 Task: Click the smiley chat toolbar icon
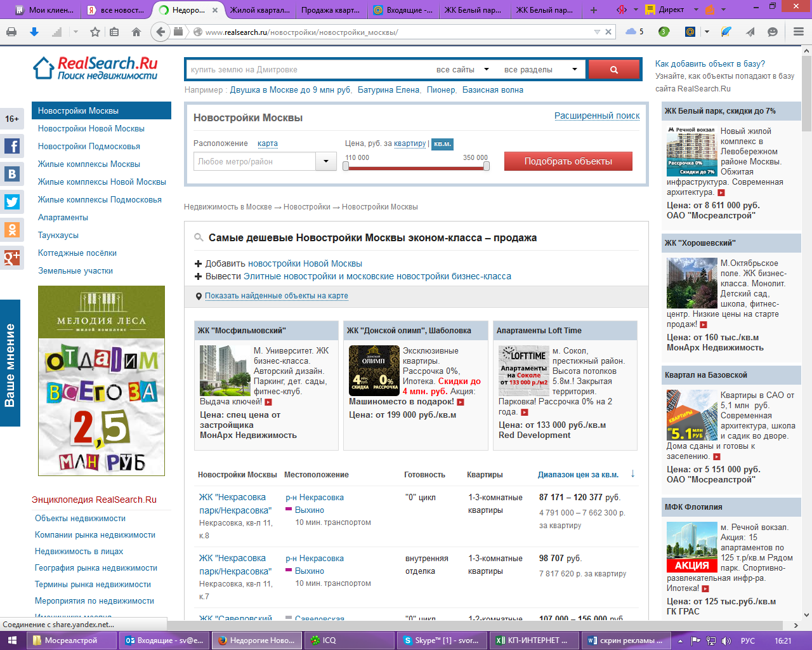773,32
